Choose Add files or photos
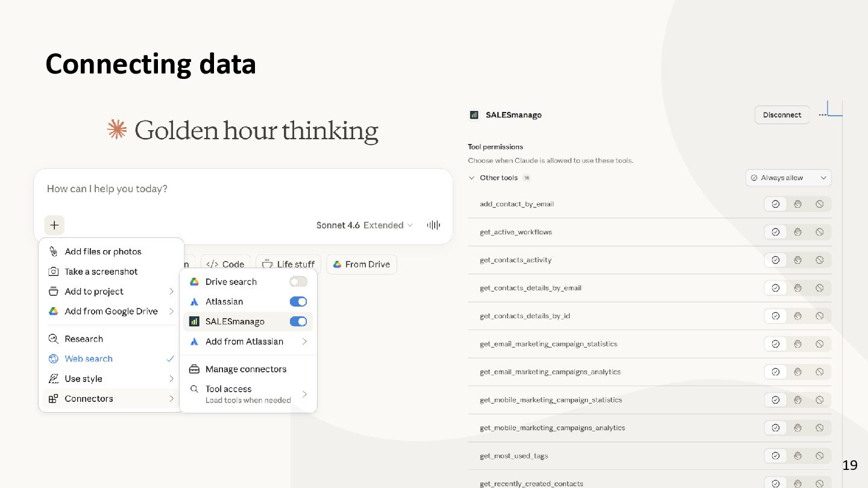The height and width of the screenshot is (488, 868). click(112, 252)
